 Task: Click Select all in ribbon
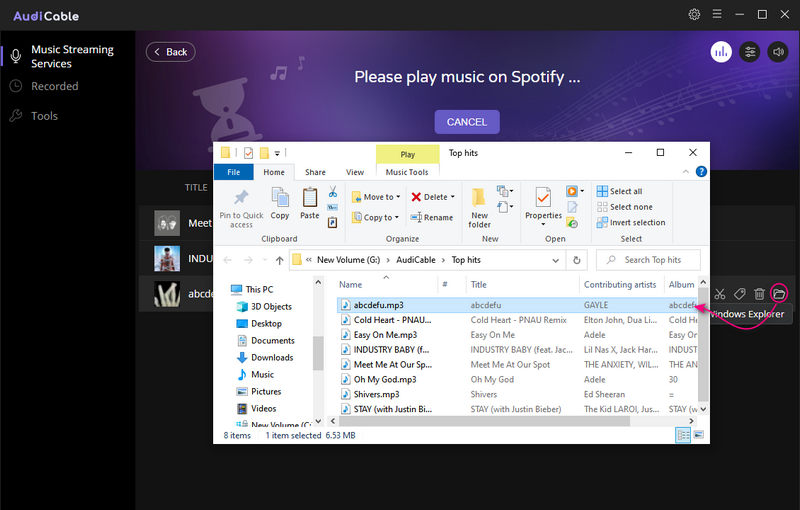[619, 191]
